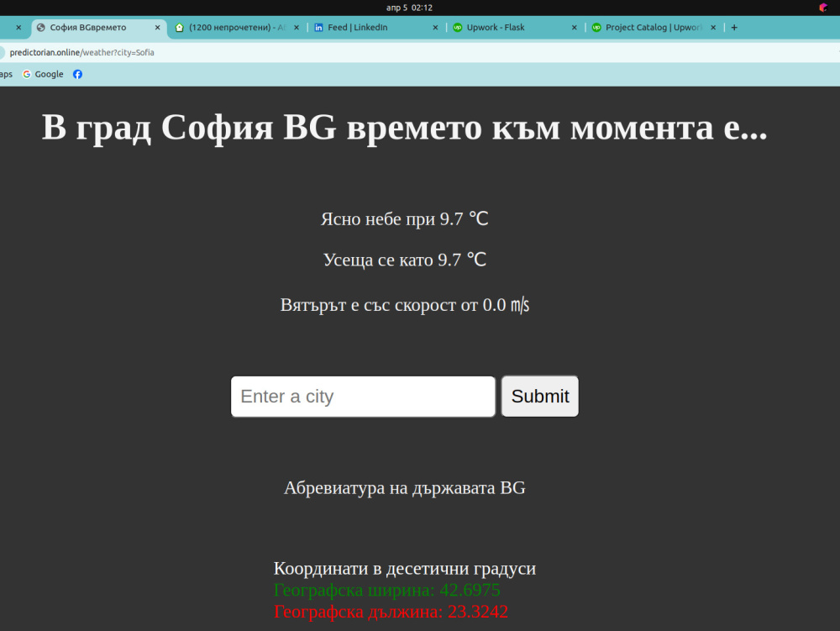Switch to Project Catalog | Upwork tab

click(653, 28)
